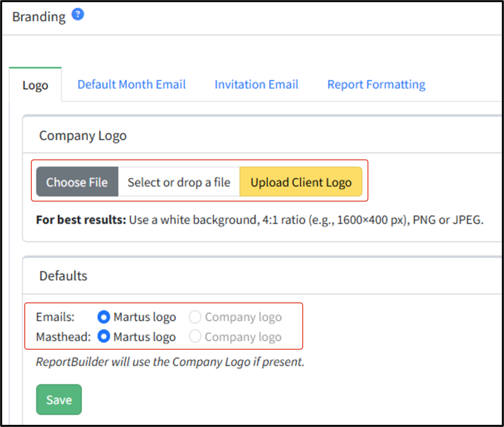504x427 pixels.
Task: Click the Choose File button
Action: [77, 182]
